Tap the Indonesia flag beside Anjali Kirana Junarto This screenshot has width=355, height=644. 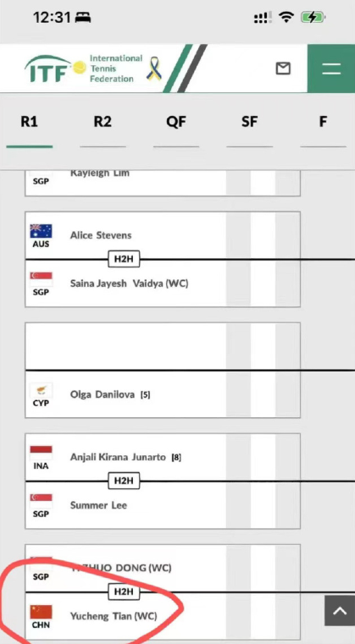coord(41,453)
